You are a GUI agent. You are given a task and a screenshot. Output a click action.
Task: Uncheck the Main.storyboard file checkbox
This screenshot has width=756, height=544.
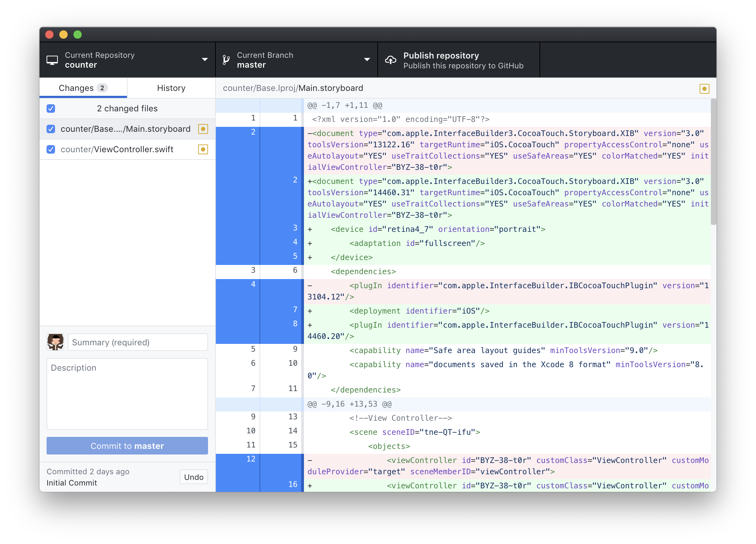point(51,129)
